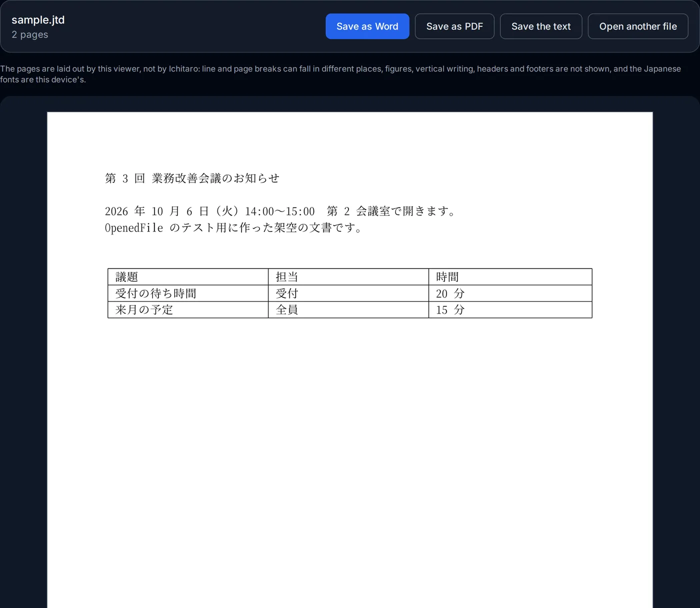Click the line starting with OpenedFile
Image resolution: width=700 pixels, height=608 pixels.
click(x=233, y=228)
